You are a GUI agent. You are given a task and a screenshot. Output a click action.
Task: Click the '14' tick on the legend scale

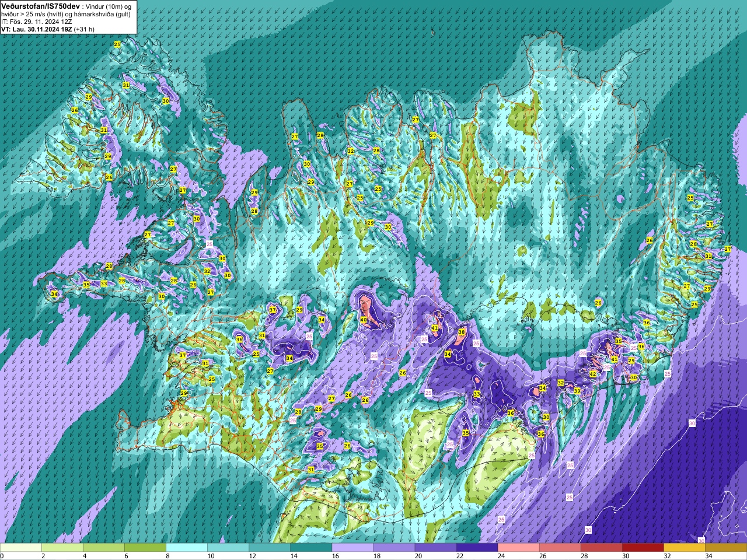point(293,556)
